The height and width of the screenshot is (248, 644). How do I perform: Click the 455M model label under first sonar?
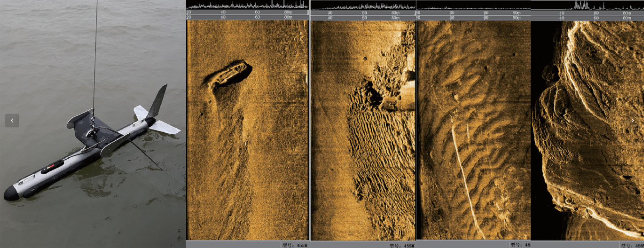pos(295,245)
